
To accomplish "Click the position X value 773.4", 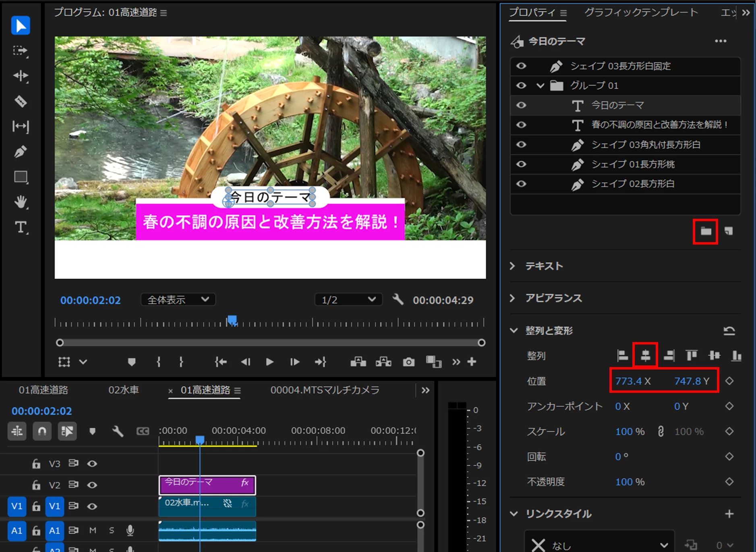I will click(628, 381).
